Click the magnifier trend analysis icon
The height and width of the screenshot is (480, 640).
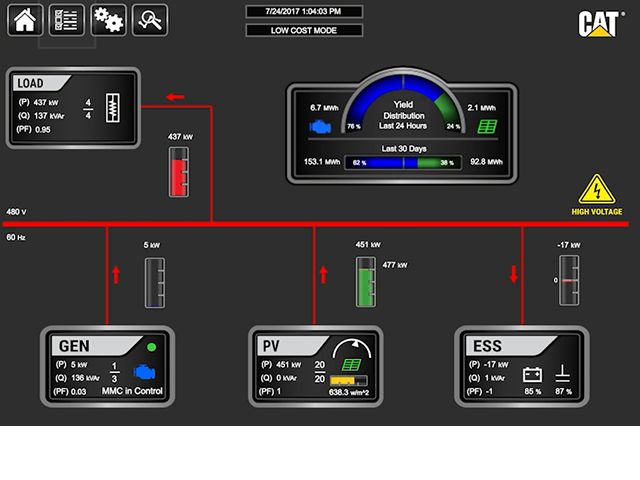pyautogui.click(x=149, y=19)
